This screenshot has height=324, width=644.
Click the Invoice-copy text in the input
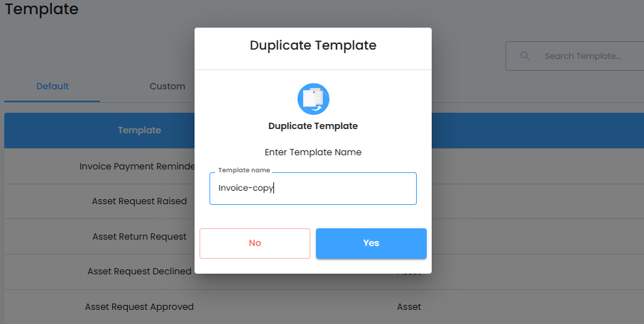pos(246,188)
